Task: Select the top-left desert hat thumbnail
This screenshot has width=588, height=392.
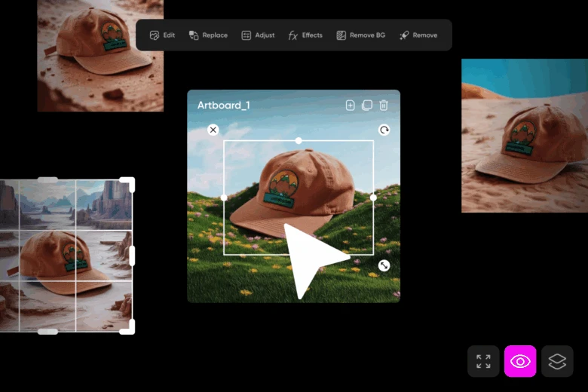Action: point(100,56)
